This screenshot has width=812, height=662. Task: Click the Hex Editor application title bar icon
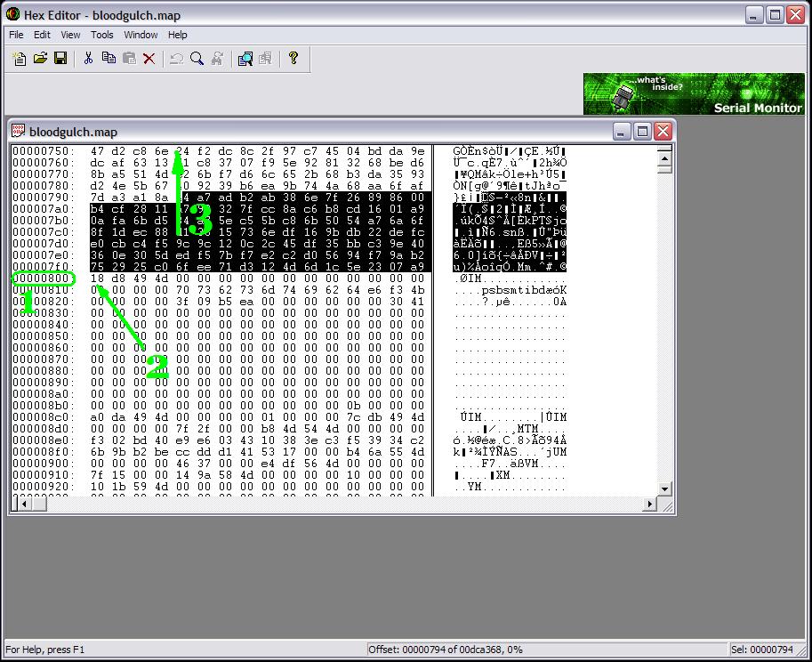click(13, 15)
